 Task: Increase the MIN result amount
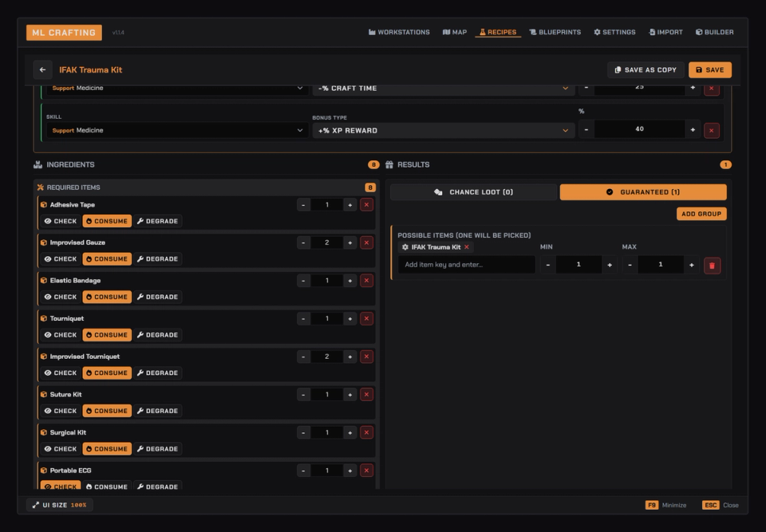[x=609, y=265]
